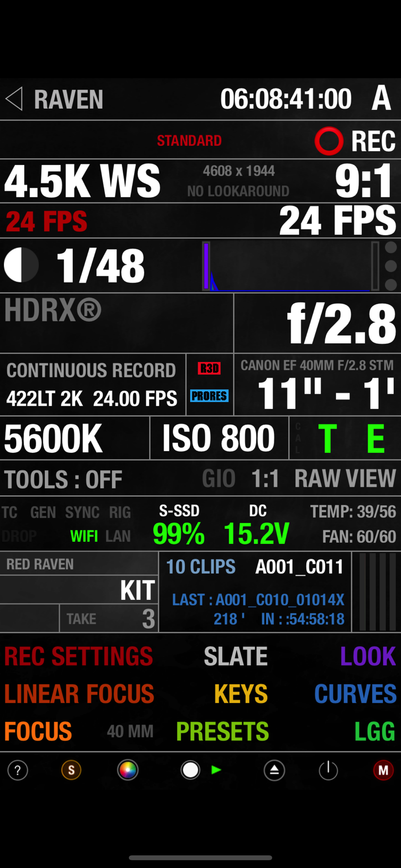Tap the 10 CLIPS count
Viewport: 401px width, 868px height.
point(201,567)
